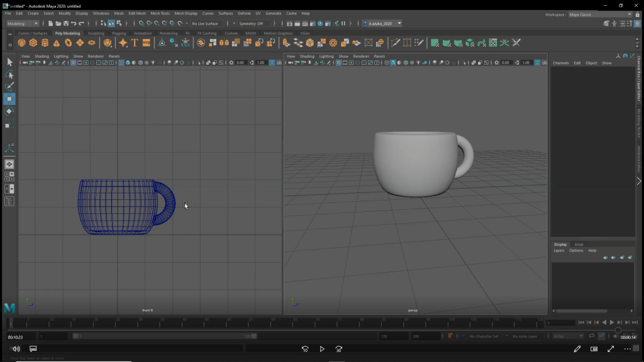Screen dimensions: 644x362
Task: Click the polygon cube shelf icon
Action: 33,43
